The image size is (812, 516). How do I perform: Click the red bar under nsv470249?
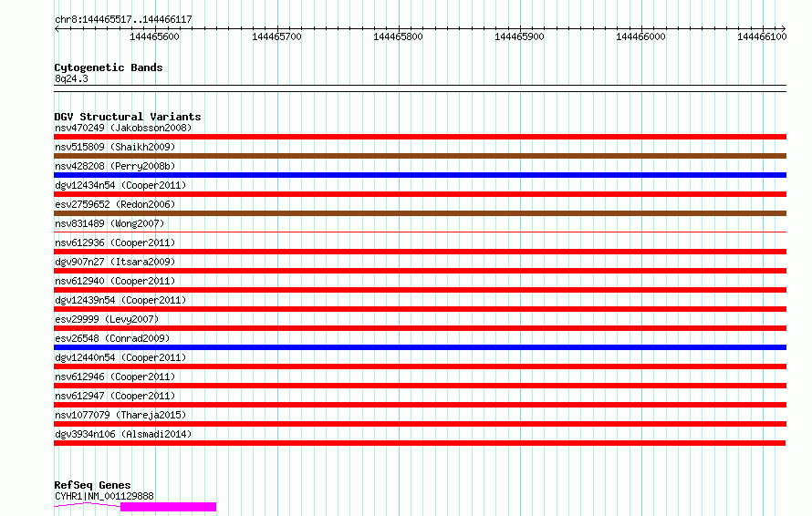point(420,137)
